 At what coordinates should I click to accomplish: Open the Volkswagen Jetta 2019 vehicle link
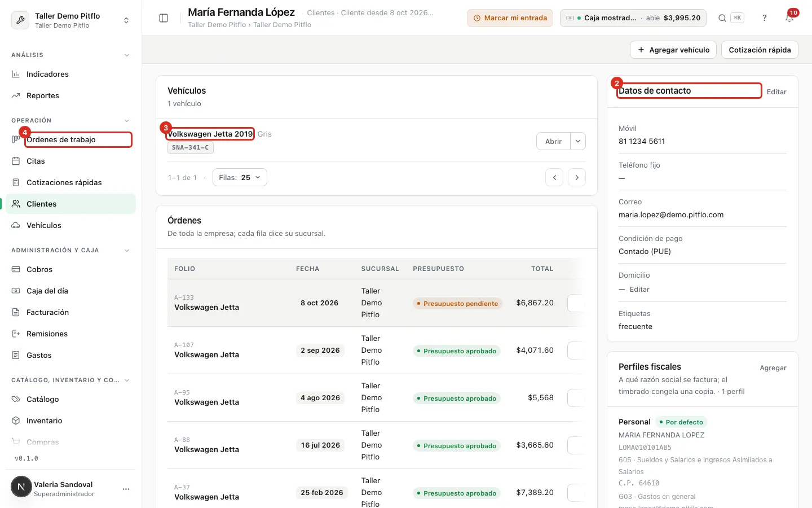[210, 134]
